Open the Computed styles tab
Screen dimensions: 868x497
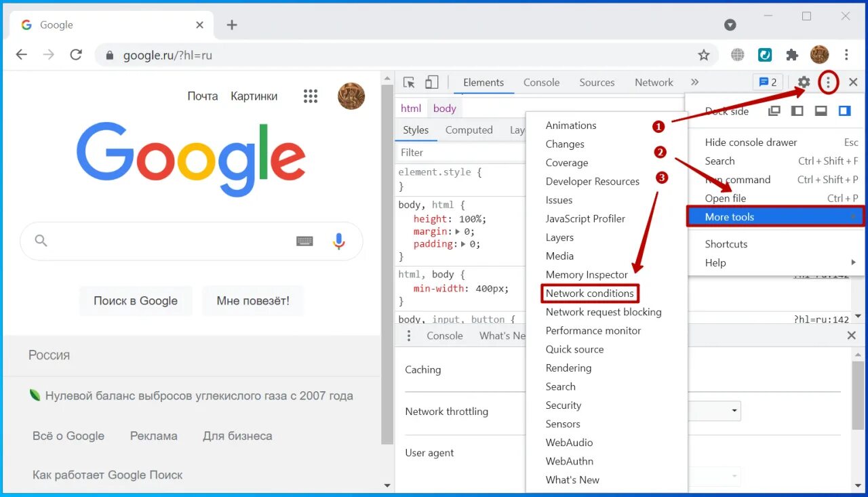click(x=469, y=130)
